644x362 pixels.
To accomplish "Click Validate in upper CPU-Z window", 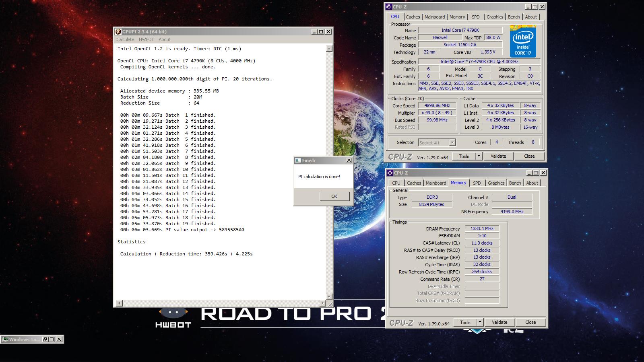I will (498, 156).
